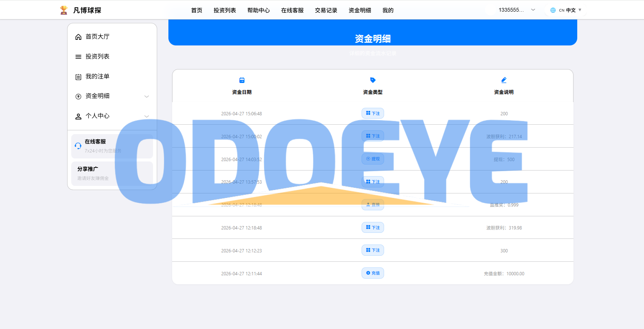The width and height of the screenshot is (644, 329).
Task: Click 下注 tag in the 12:18:48 row
Action: tap(373, 228)
